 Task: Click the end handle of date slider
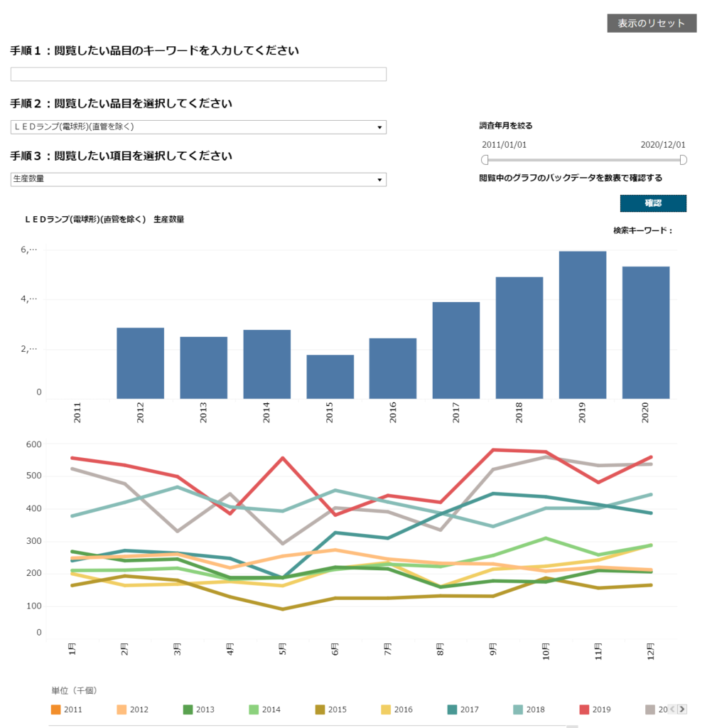[683, 160]
